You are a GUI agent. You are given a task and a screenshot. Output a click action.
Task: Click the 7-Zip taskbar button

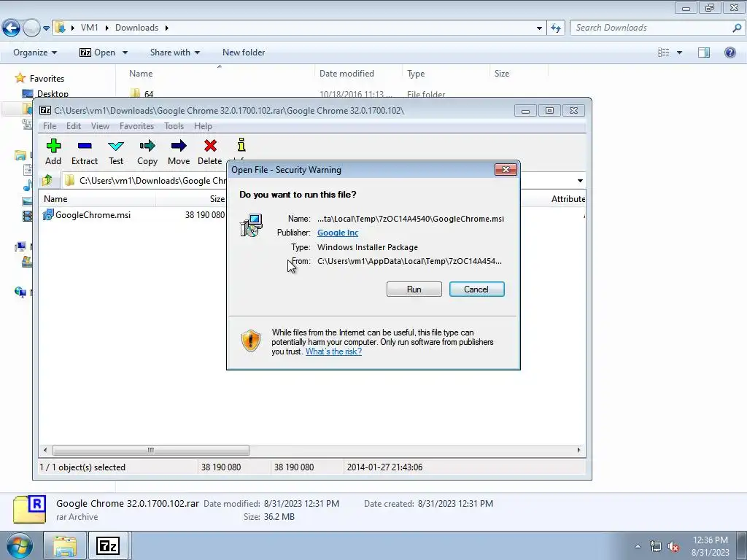[x=108, y=546]
